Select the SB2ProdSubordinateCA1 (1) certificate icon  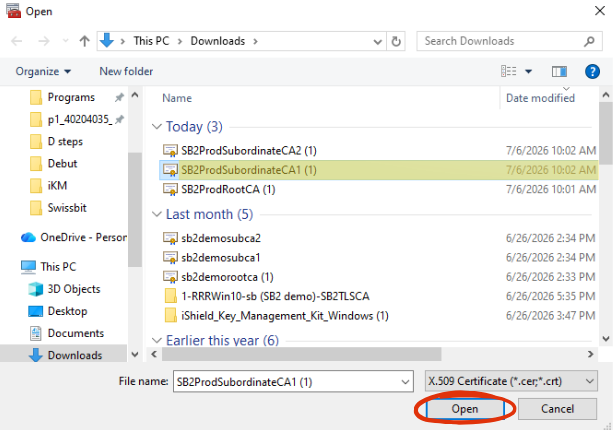pyautogui.click(x=170, y=170)
